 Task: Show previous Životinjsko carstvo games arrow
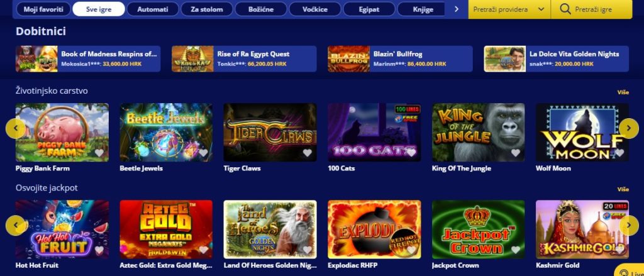click(x=16, y=128)
